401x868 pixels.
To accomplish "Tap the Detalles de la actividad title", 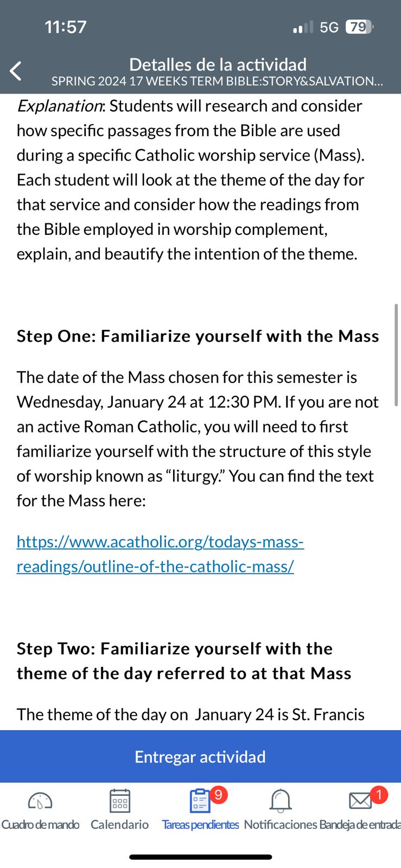I will (x=218, y=65).
